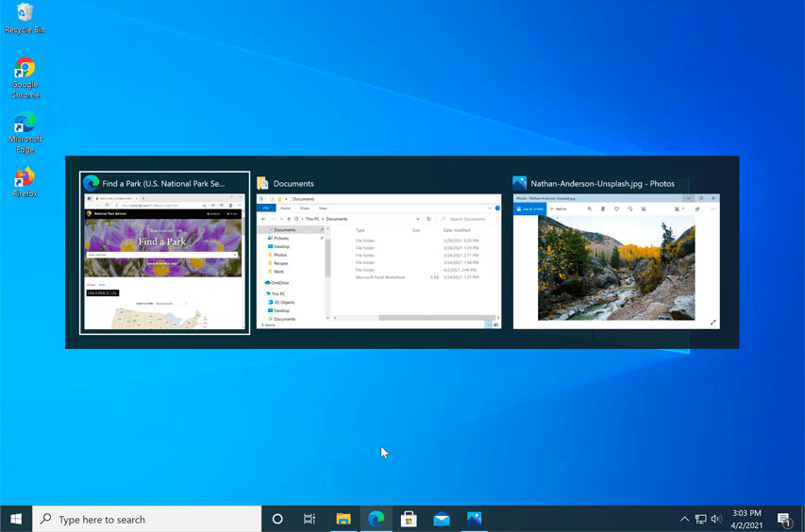
Task: Open the Recycle Bin desktop icon
Action: coord(25,13)
